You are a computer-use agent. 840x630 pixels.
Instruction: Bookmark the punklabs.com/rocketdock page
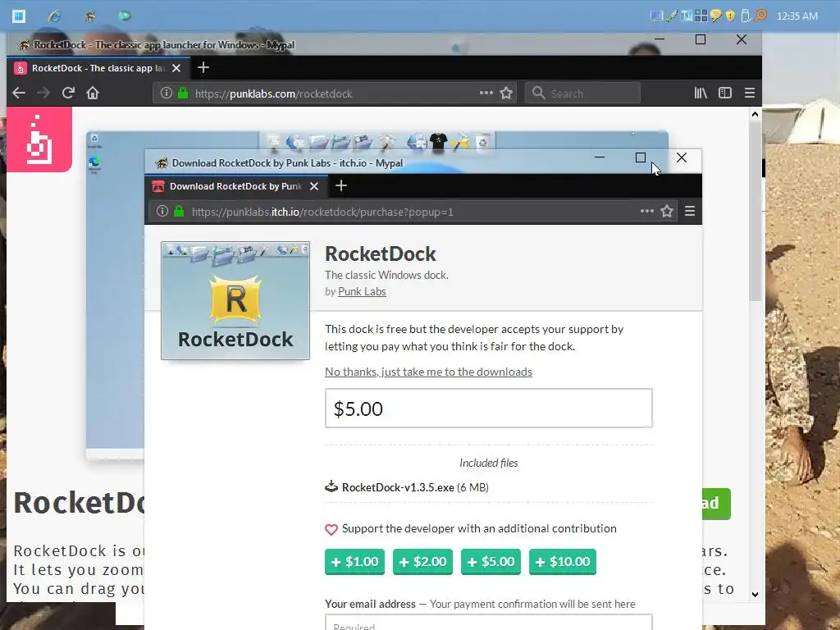(506, 94)
